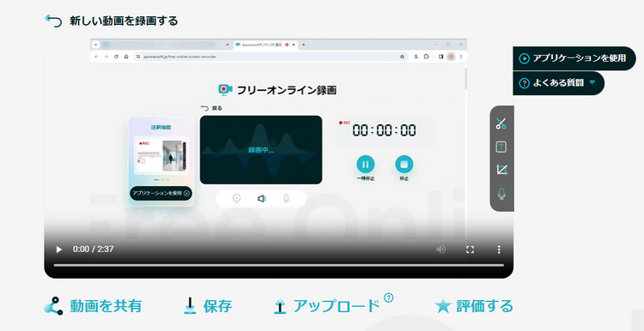Click the 停止 stop button in preview
Screen dimensions: 644x331
404,165
